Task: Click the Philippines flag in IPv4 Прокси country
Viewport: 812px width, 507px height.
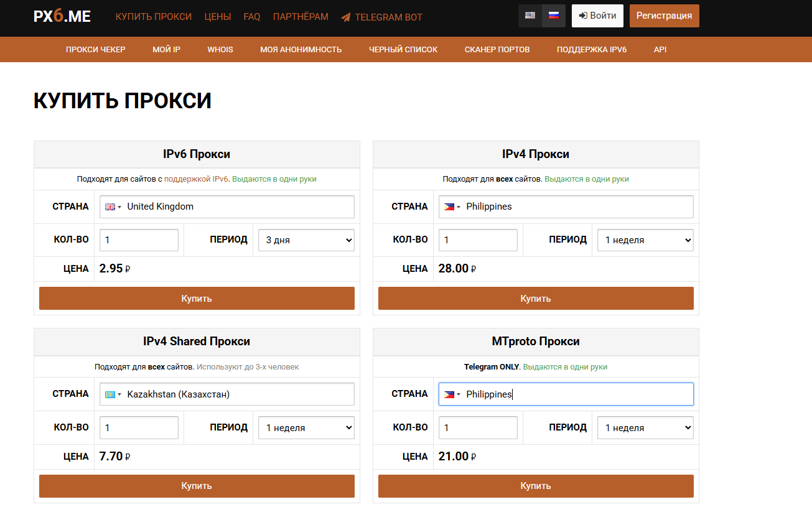Action: tap(449, 207)
